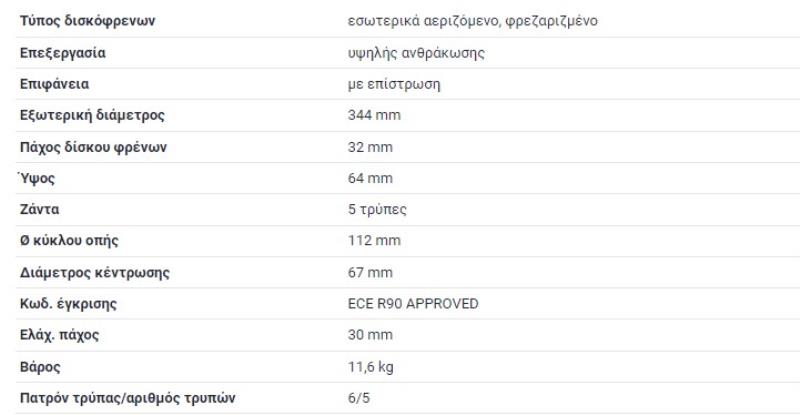The image size is (800, 415).
Task: Click the 'Ζάντα' row label
Action: [x=40, y=210]
